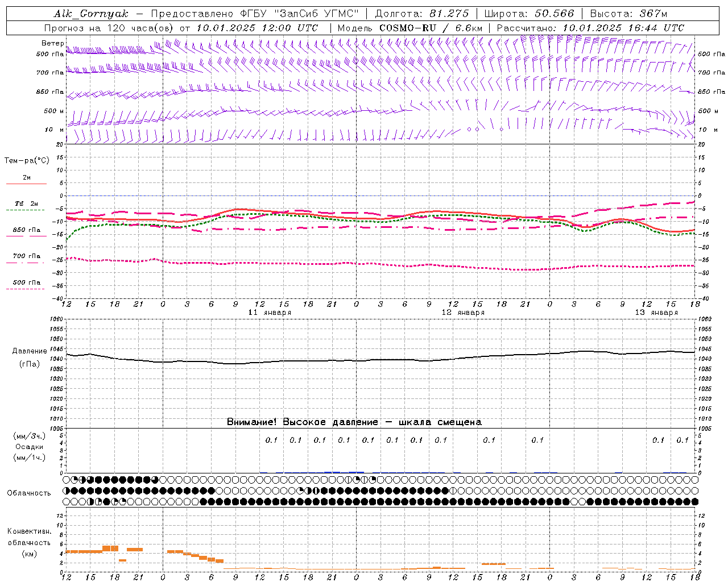Screen dimensions: 728x582
Task: Click the 'Td 2м' dew point legend
Action: click(x=26, y=203)
